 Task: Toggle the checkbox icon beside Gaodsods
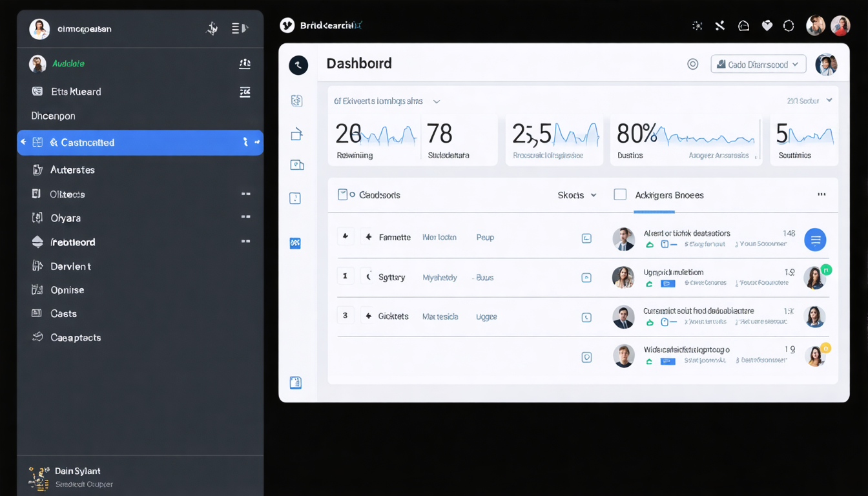point(343,194)
